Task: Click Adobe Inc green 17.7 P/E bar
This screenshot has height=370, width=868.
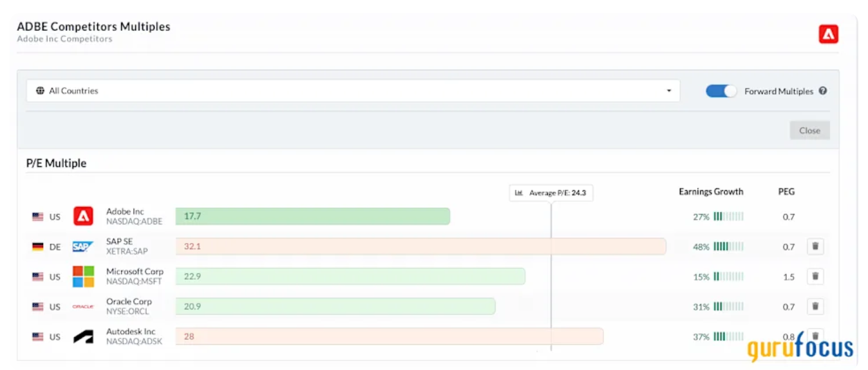Action: (313, 217)
